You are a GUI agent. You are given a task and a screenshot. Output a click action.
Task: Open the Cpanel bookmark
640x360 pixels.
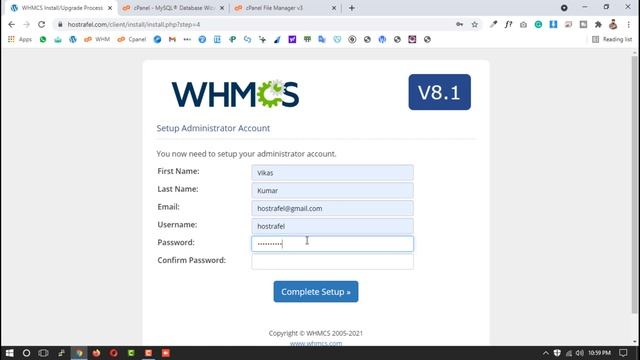132,39
